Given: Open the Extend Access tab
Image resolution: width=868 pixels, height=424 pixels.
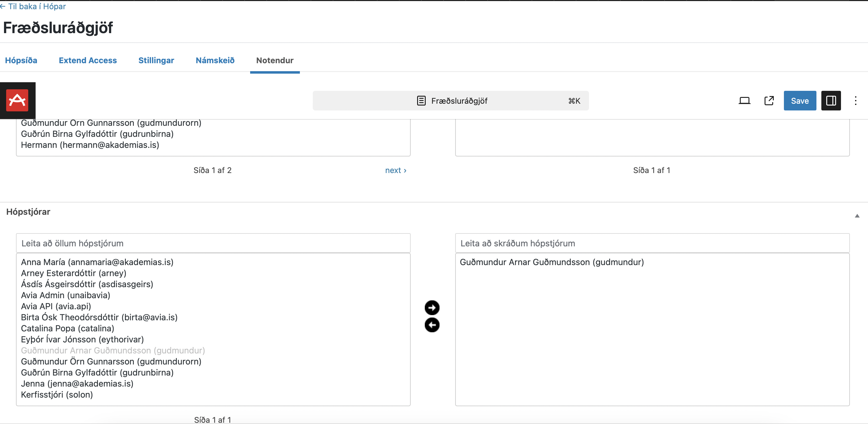Looking at the screenshot, I should pyautogui.click(x=87, y=60).
